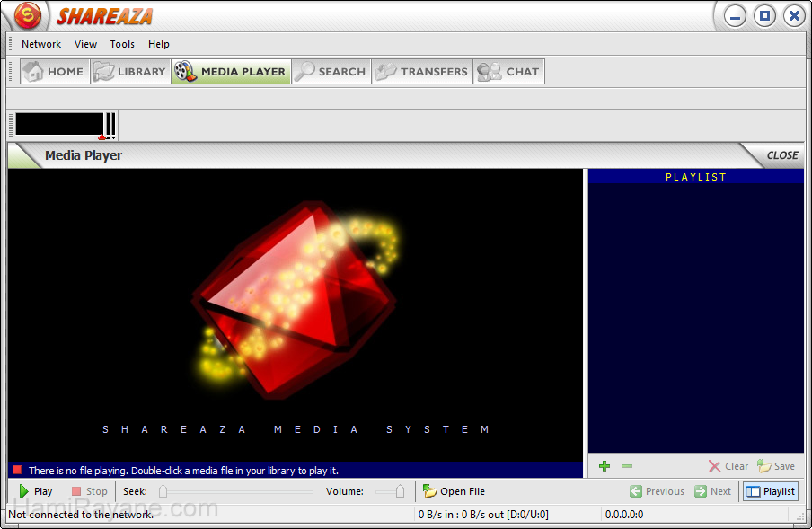Open the Chat tab
The height and width of the screenshot is (529, 812).
tap(508, 72)
